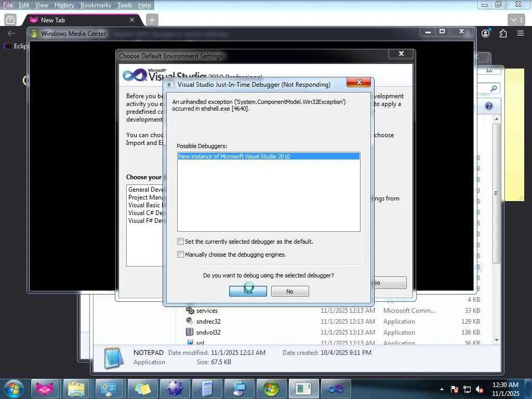
Task: Click the blue Help icon in Explorer
Action: (x=488, y=106)
